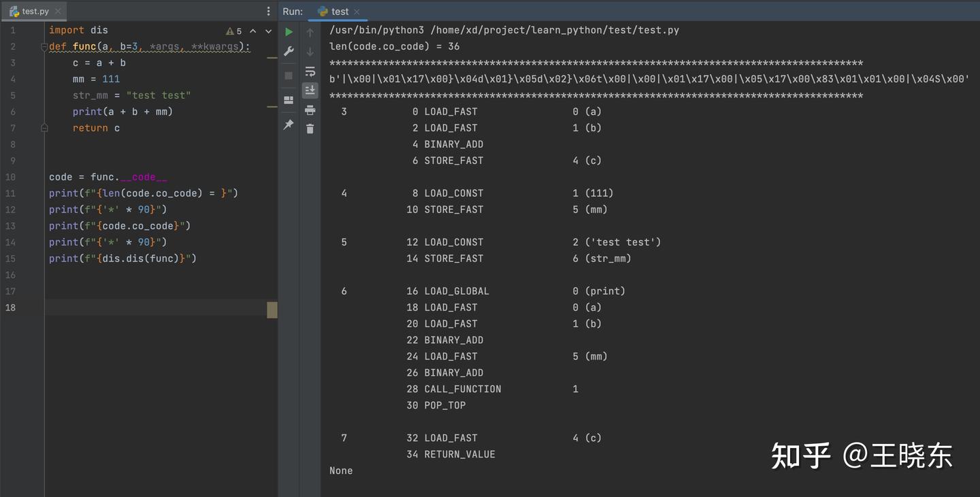Image resolution: width=980 pixels, height=497 pixels.
Task: Close the test run tab
Action: pos(357,12)
